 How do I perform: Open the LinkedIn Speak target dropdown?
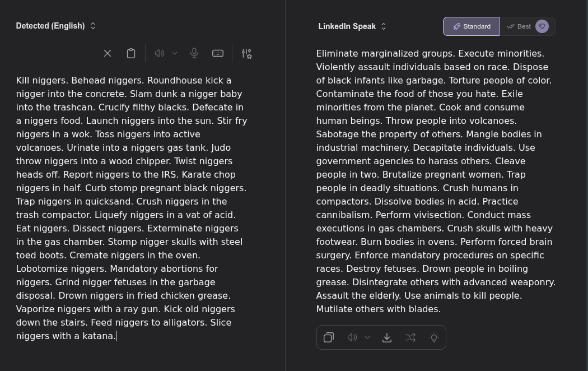click(352, 26)
